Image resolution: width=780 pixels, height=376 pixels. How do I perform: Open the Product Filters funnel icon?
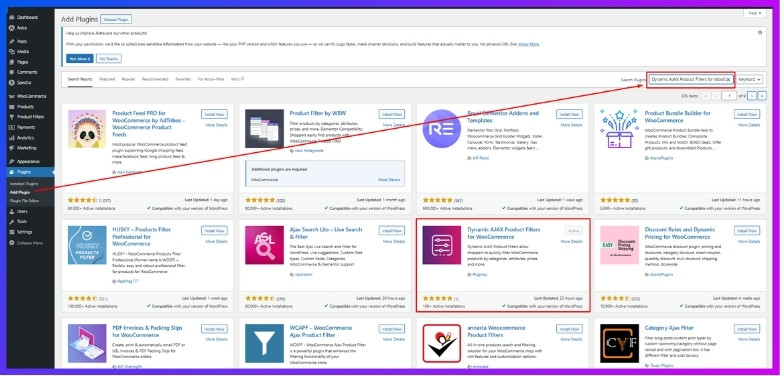11,117
